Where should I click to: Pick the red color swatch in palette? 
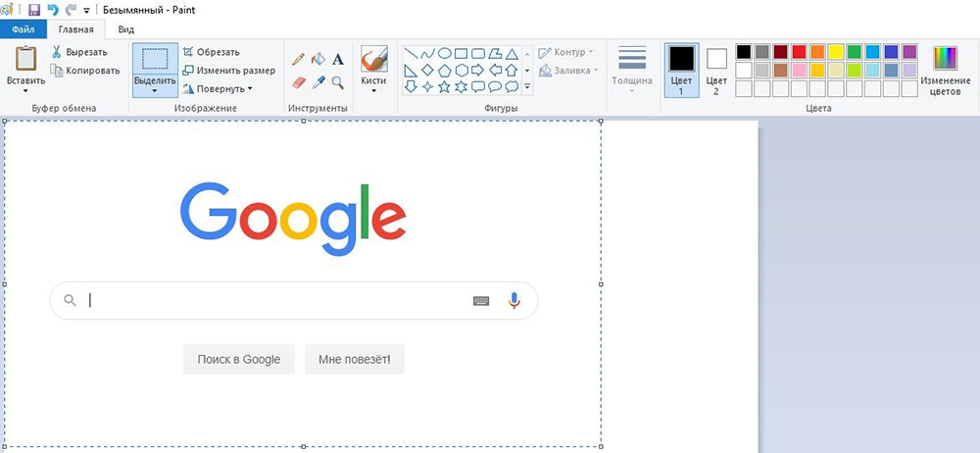(x=799, y=52)
